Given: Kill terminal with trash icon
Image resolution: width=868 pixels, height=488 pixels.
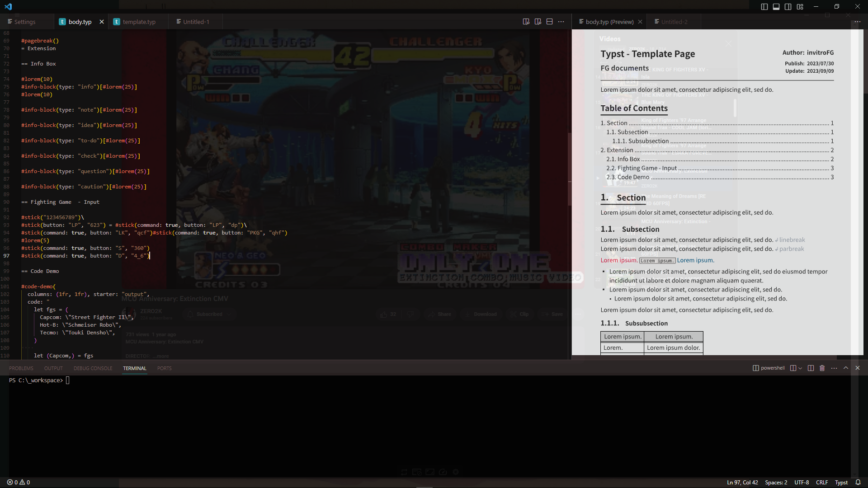Looking at the screenshot, I should pos(822,368).
